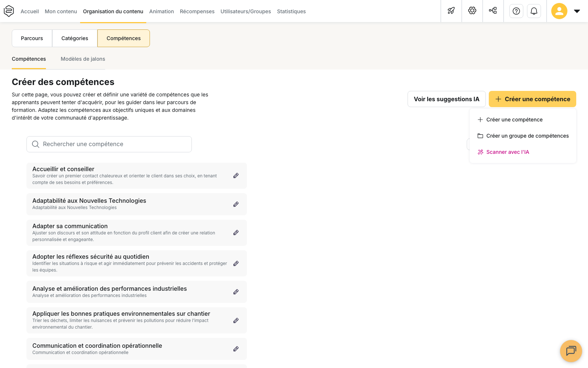The height and width of the screenshot is (368, 588).
Task: Open Utilisateurs/Groupes menu item
Action: pos(246,11)
